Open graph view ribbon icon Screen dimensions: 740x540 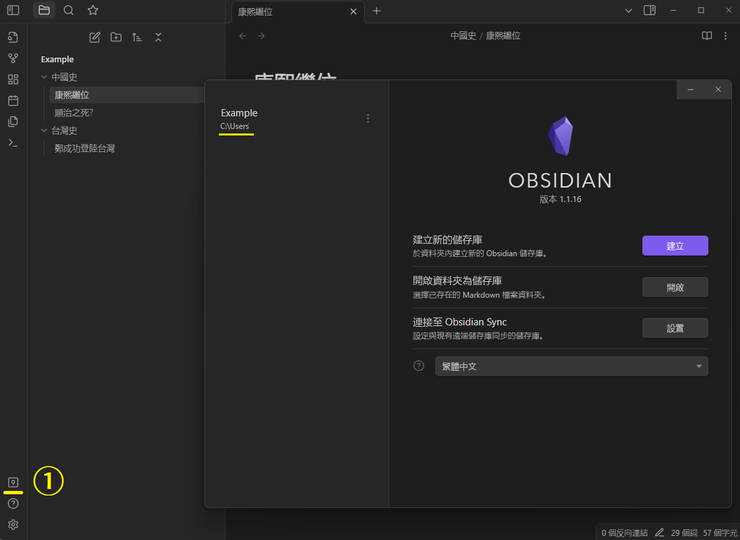pyautogui.click(x=13, y=58)
